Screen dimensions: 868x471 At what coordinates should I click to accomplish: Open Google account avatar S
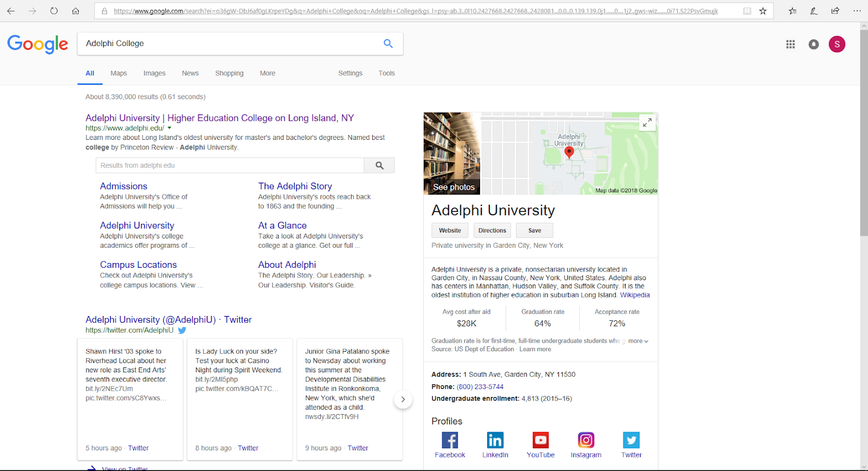click(837, 44)
